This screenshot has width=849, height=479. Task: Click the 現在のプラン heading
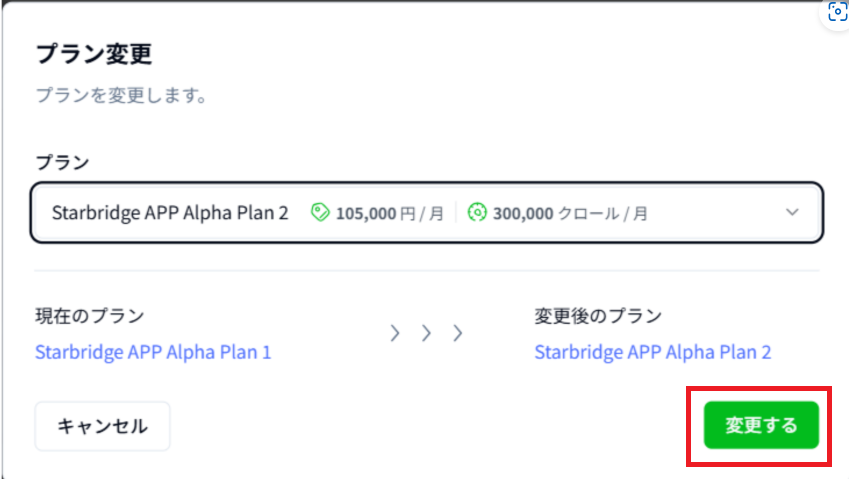[x=89, y=316]
